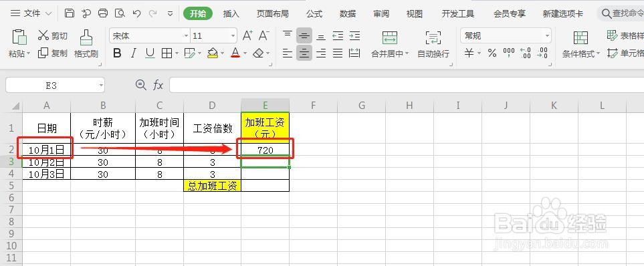
Task: Copy selection with 复制
Action: pos(53,53)
